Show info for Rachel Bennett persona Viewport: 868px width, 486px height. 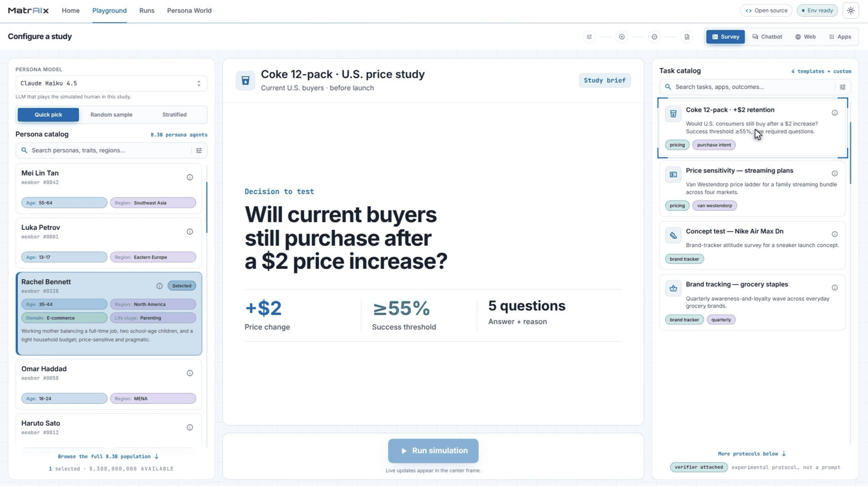pos(159,286)
